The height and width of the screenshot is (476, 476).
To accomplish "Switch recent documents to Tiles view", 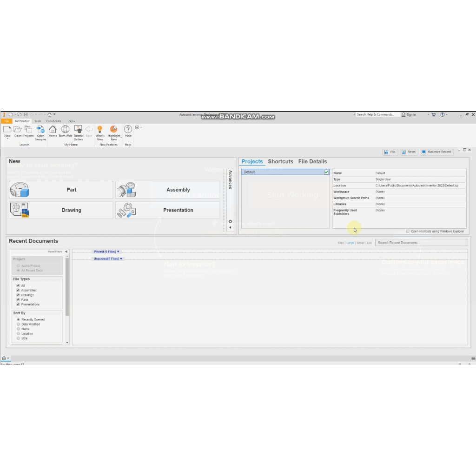I will pyautogui.click(x=341, y=243).
